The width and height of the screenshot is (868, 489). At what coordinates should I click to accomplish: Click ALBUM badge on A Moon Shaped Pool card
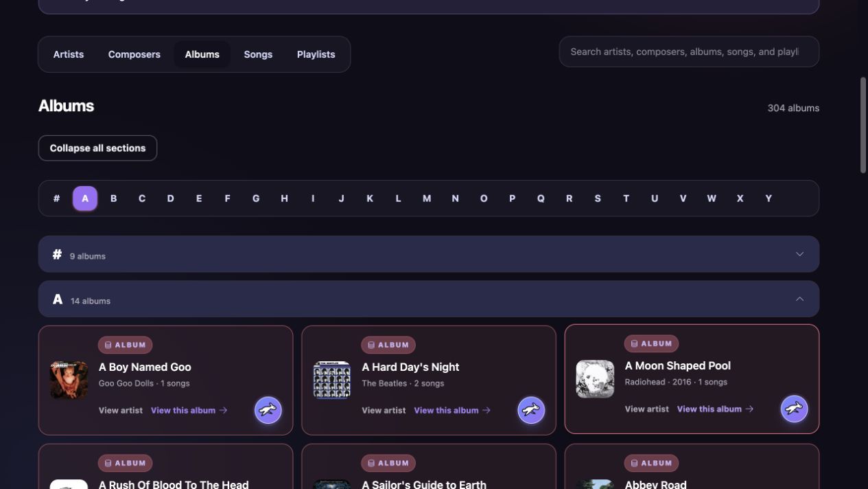click(651, 343)
